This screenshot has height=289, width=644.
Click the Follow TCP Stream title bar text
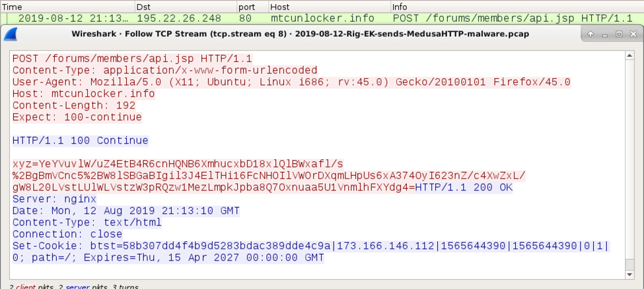click(x=301, y=34)
